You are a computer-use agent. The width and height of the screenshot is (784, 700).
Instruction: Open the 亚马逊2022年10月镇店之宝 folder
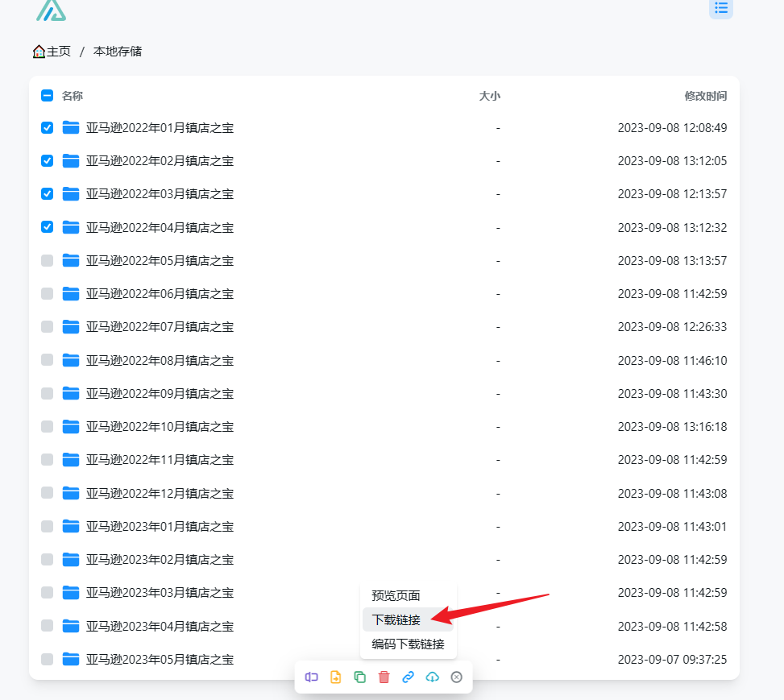(x=160, y=426)
